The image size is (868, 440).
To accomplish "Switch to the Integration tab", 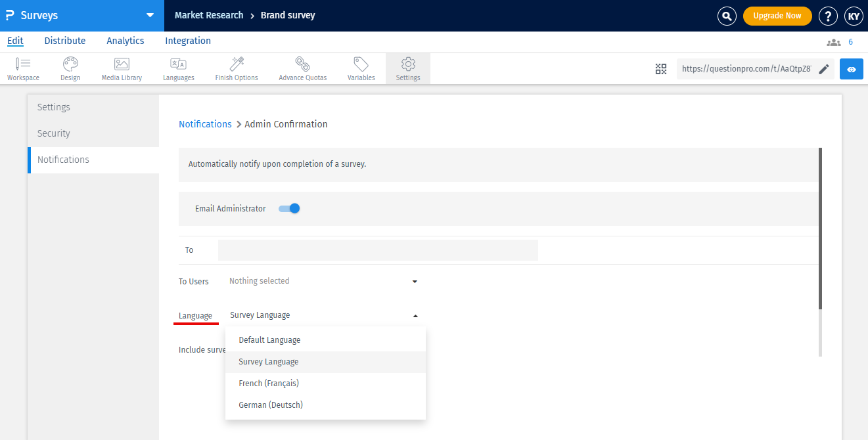I will pyautogui.click(x=188, y=41).
